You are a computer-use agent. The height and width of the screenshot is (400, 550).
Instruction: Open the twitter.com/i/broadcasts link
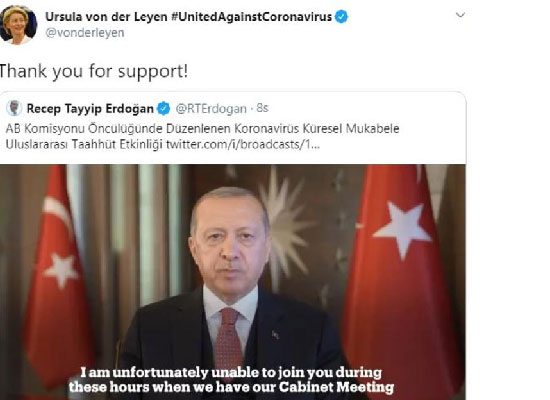point(243,144)
